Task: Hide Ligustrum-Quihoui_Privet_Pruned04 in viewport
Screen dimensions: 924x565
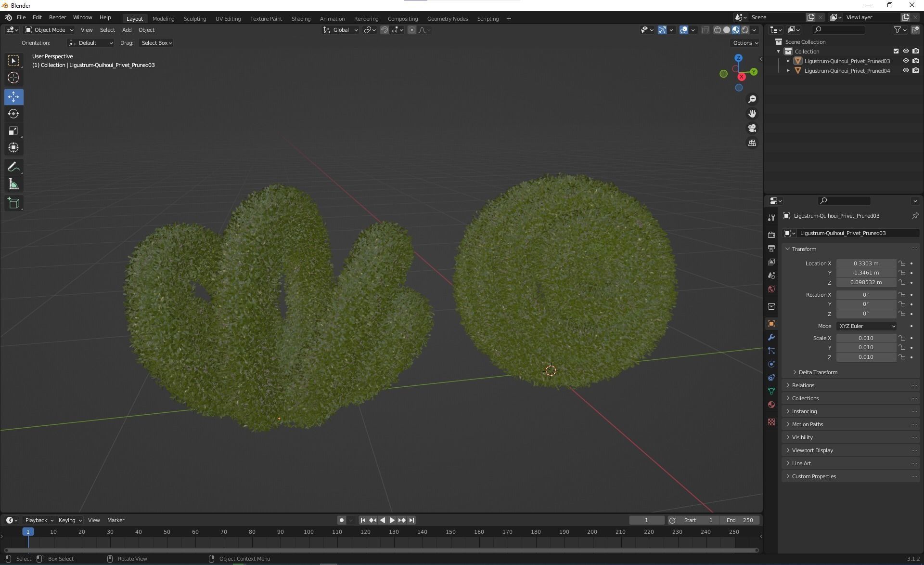Action: pyautogui.click(x=905, y=70)
